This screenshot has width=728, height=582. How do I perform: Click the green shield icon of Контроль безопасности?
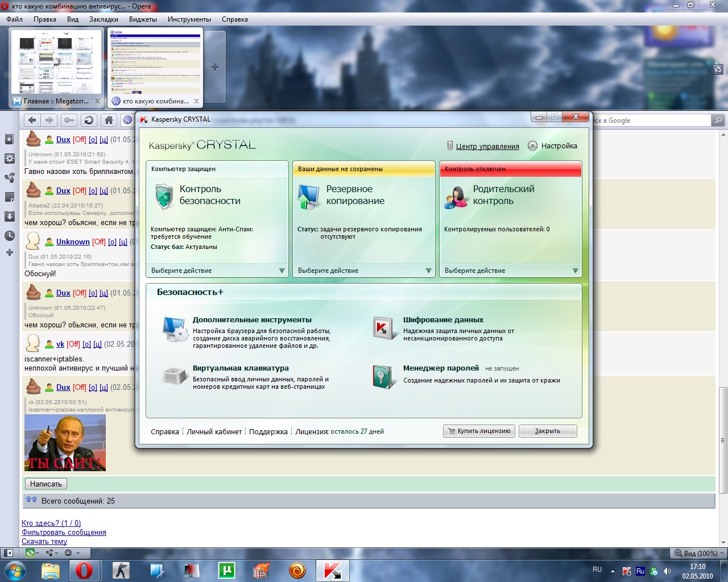(164, 196)
